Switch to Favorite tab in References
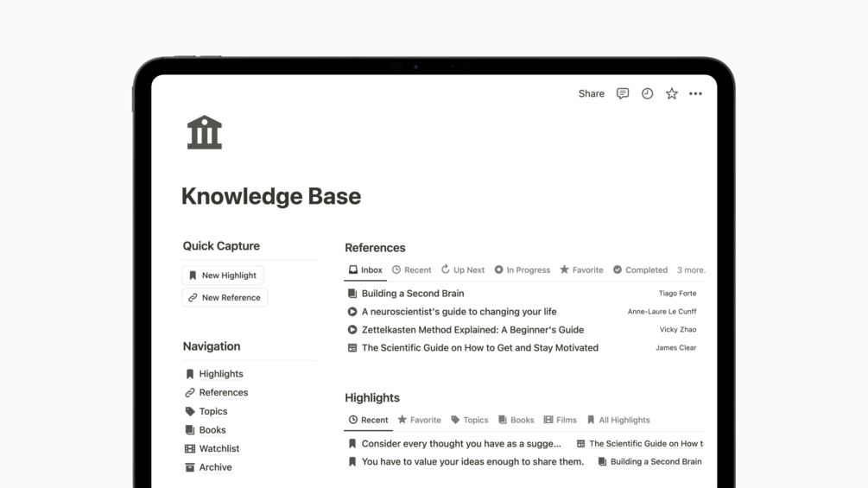The height and width of the screenshot is (488, 868). click(581, 270)
